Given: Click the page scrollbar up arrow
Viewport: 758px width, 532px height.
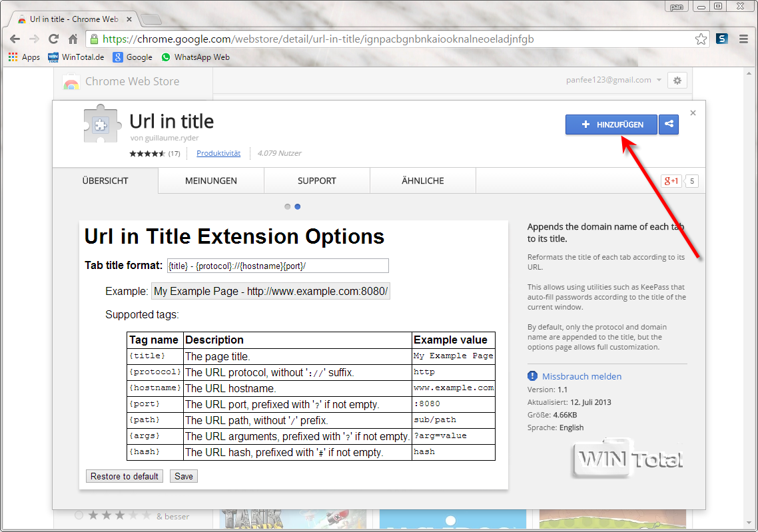Looking at the screenshot, I should [x=749, y=73].
